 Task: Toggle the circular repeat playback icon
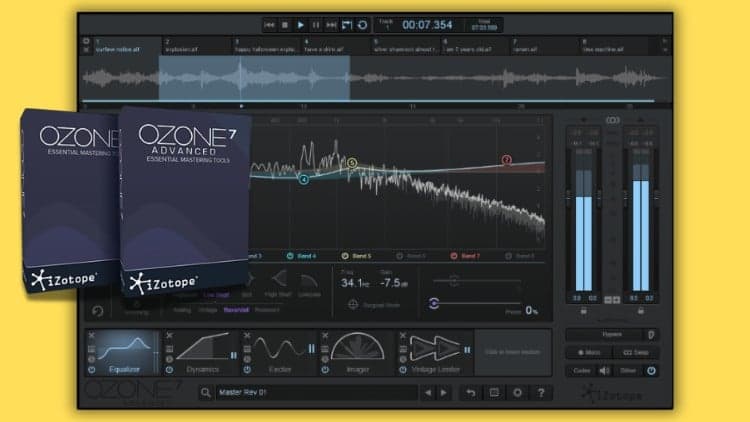363,25
